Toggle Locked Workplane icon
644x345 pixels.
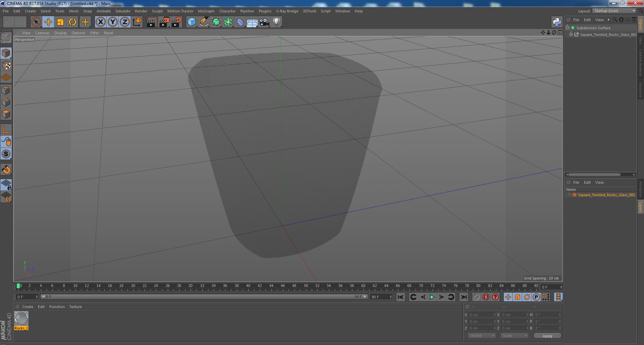pyautogui.click(x=6, y=184)
